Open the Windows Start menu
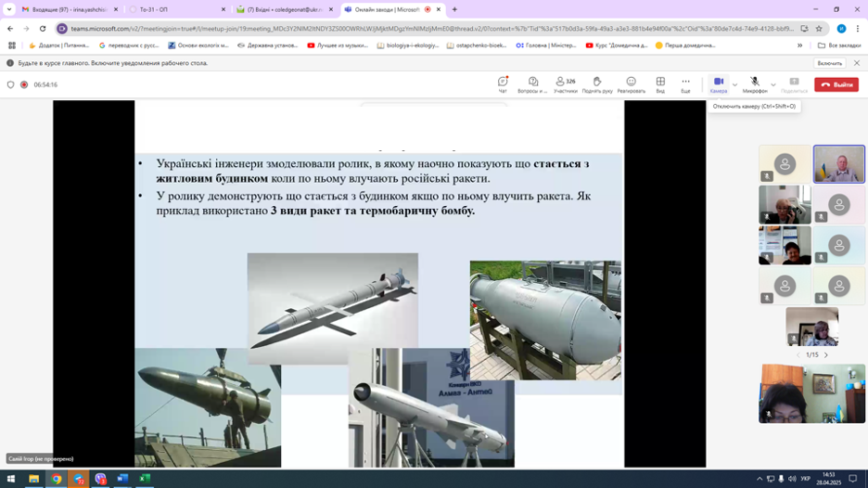This screenshot has height=488, width=868. 10,479
